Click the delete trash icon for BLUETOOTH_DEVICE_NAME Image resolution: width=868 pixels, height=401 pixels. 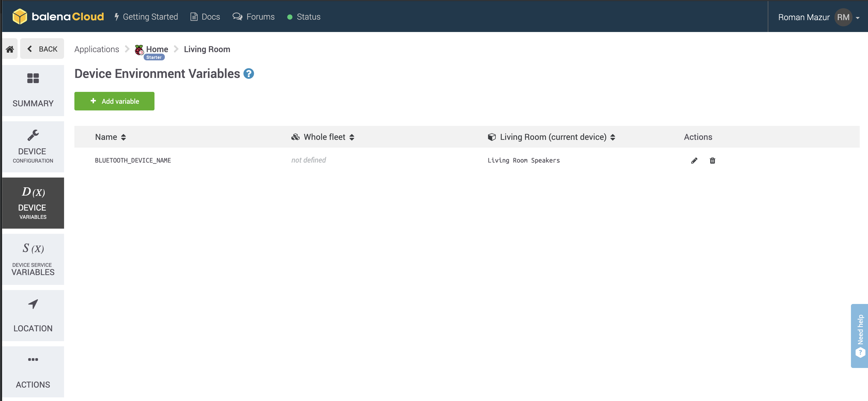(x=712, y=161)
